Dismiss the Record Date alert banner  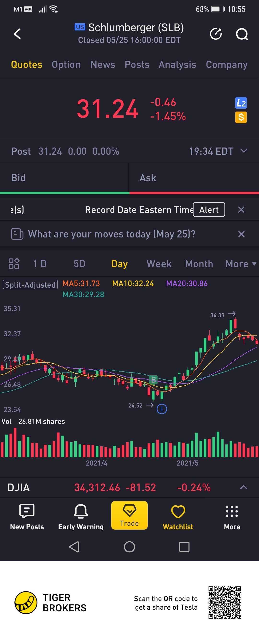tap(241, 209)
